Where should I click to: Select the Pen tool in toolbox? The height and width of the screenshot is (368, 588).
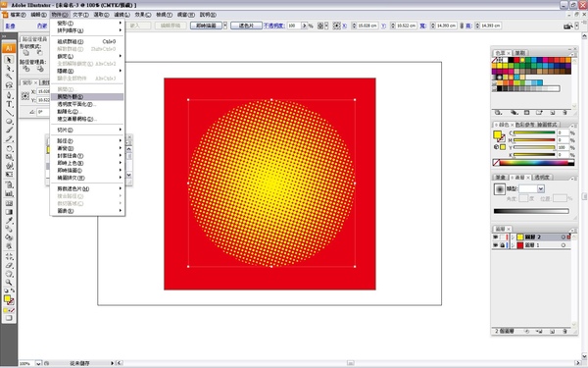[x=9, y=95]
